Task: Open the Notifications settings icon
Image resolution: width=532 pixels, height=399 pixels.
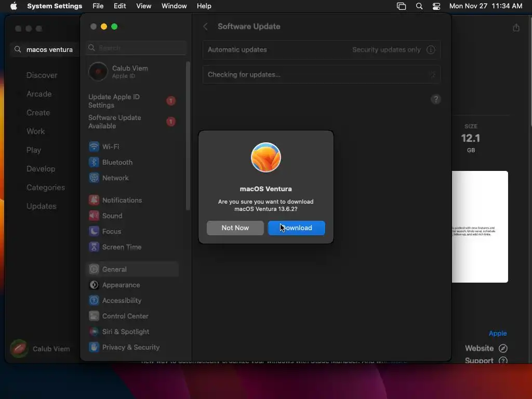Action: pyautogui.click(x=94, y=200)
